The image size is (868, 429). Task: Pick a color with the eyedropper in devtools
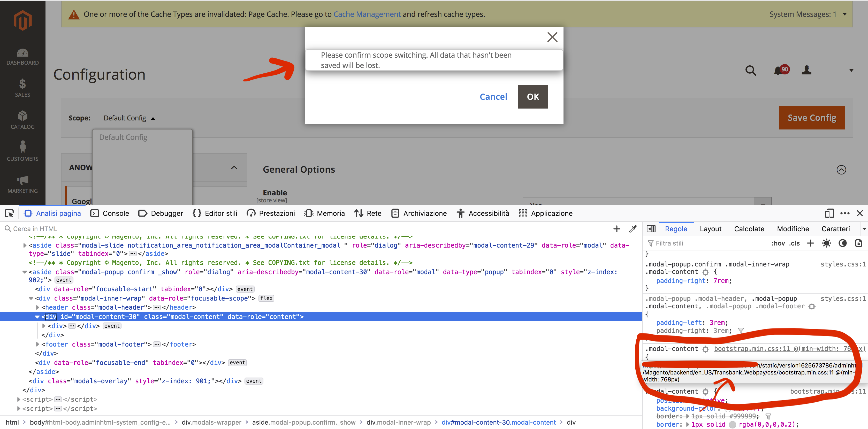point(633,228)
